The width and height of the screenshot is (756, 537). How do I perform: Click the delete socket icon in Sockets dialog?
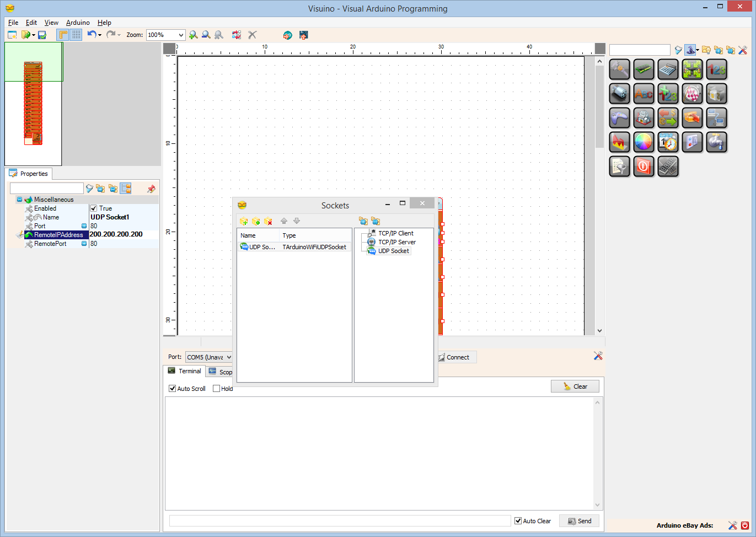coord(269,221)
